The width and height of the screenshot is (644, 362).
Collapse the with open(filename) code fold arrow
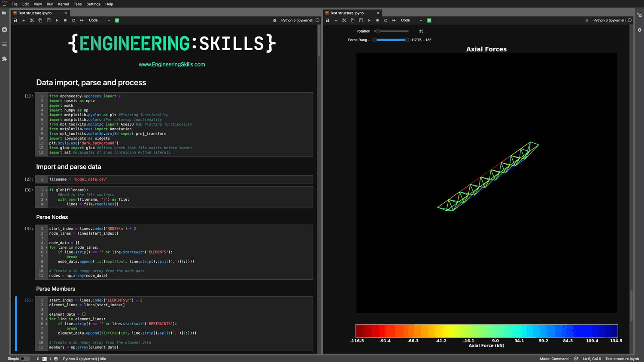[46, 199]
